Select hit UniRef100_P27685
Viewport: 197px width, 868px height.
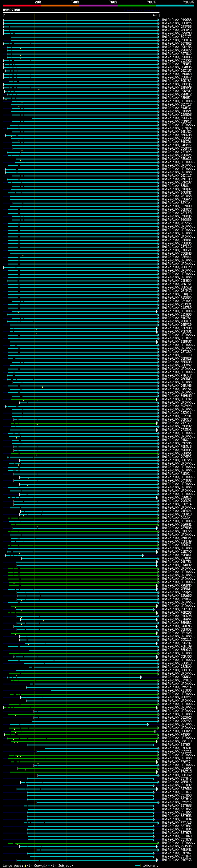click(177, 789)
